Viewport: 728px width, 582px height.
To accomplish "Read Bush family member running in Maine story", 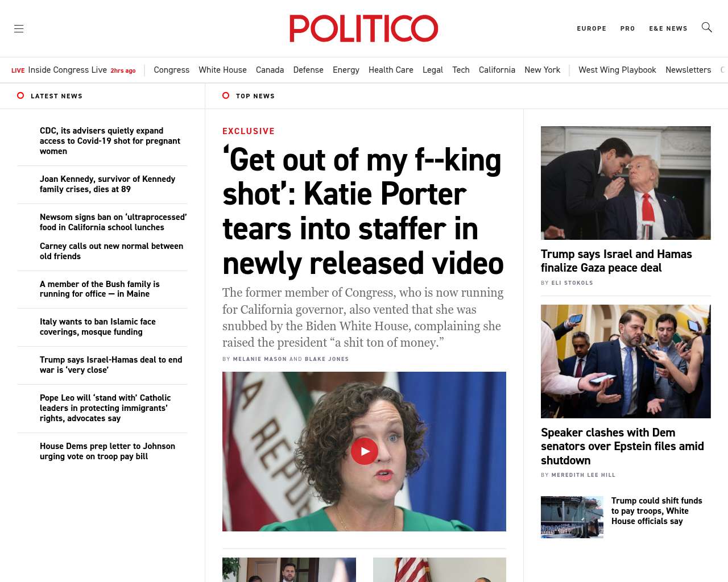I will [x=100, y=289].
